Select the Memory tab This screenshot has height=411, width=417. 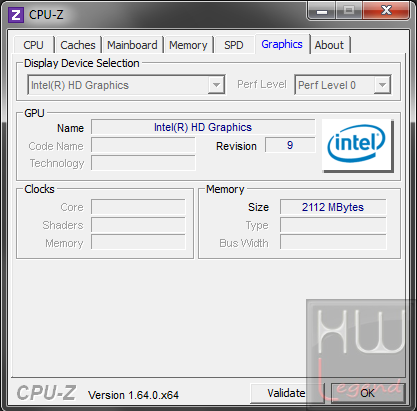pos(188,45)
